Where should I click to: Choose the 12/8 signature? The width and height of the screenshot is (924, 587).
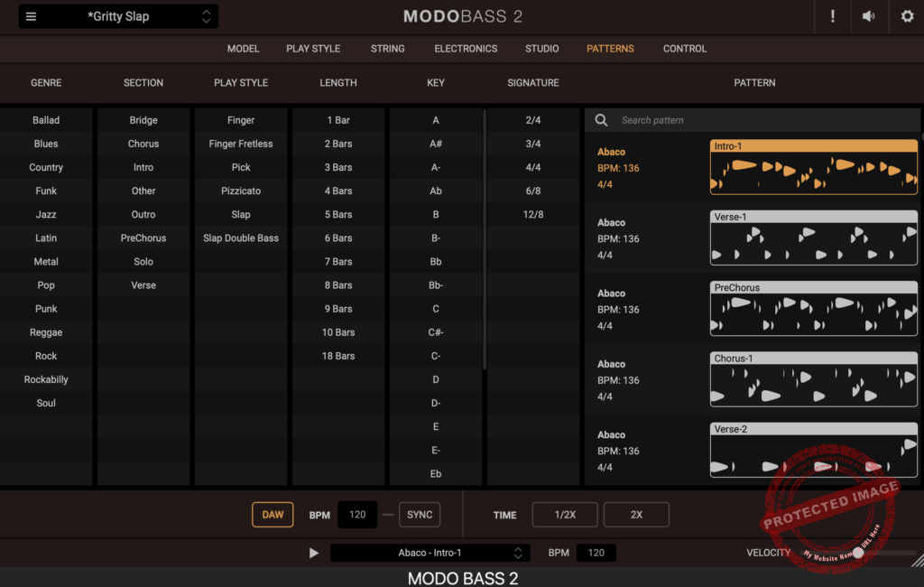(x=533, y=215)
